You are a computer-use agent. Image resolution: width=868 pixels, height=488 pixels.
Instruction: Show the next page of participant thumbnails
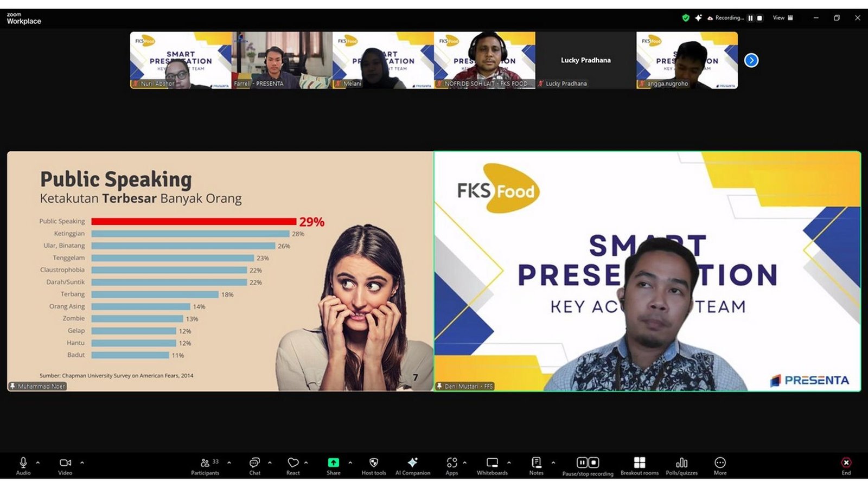pos(751,60)
